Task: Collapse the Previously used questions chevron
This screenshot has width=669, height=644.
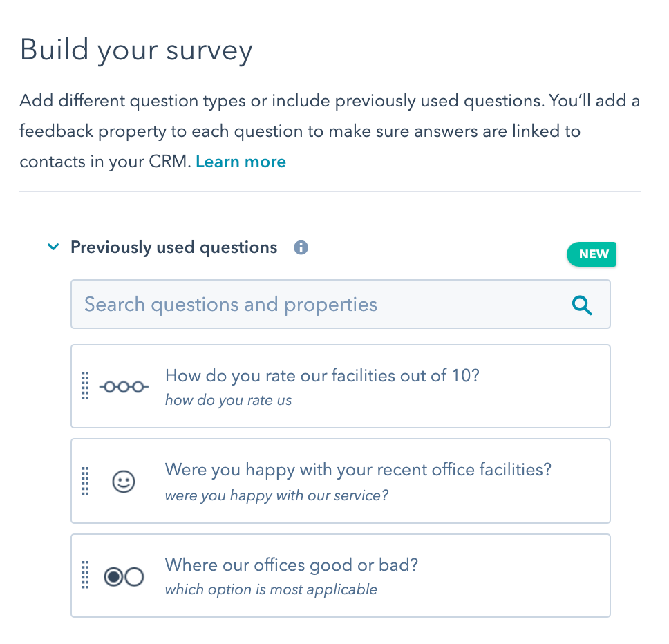Action: (53, 247)
